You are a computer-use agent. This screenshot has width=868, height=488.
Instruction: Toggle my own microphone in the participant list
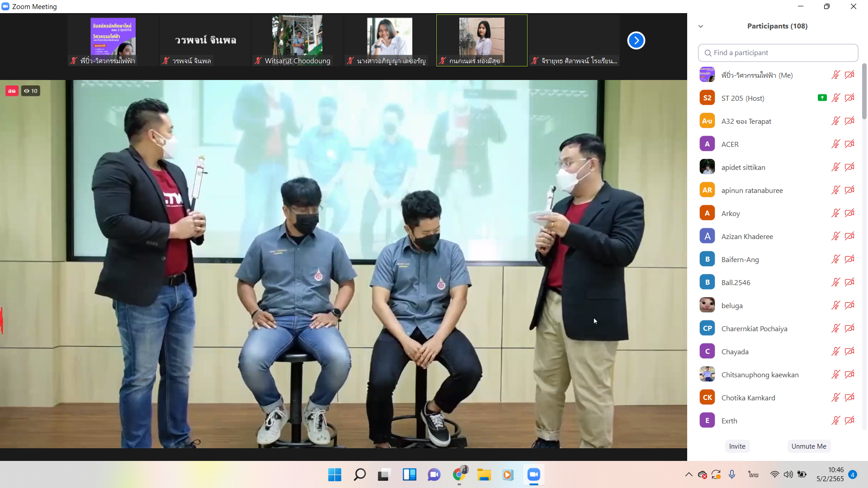pyautogui.click(x=835, y=75)
